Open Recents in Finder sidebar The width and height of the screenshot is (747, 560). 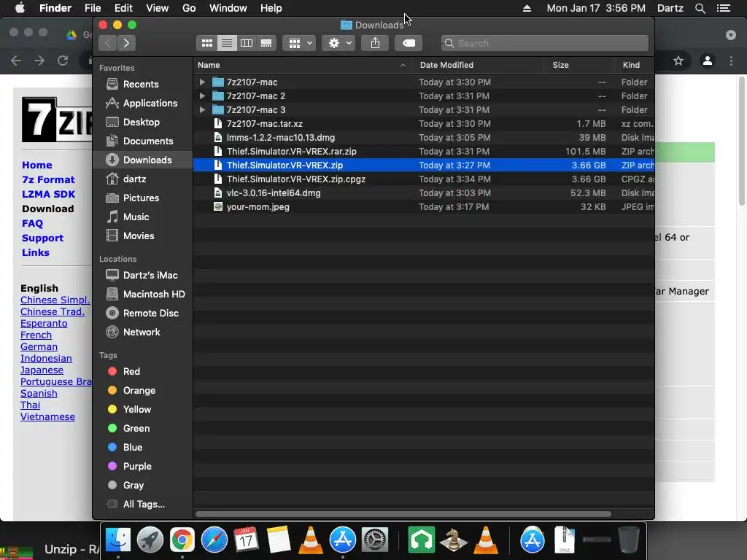click(x=142, y=84)
